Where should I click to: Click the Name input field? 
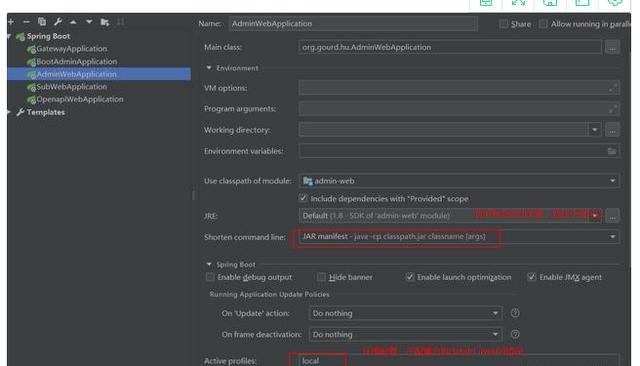[x=353, y=24]
